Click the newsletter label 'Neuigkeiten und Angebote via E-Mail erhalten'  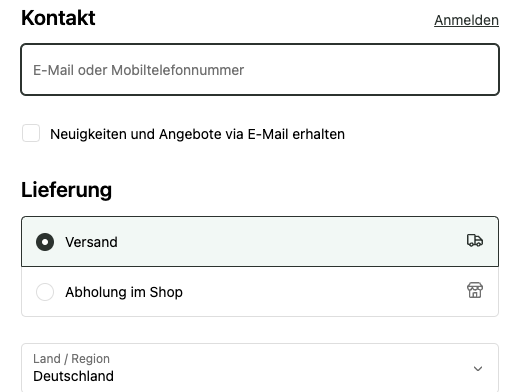[197, 134]
